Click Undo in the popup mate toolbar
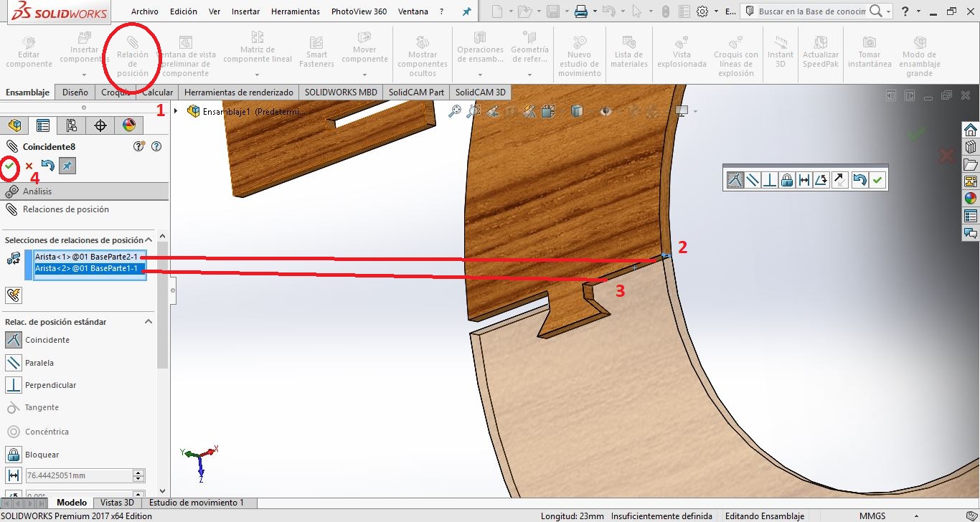980x522 pixels. coord(859,180)
